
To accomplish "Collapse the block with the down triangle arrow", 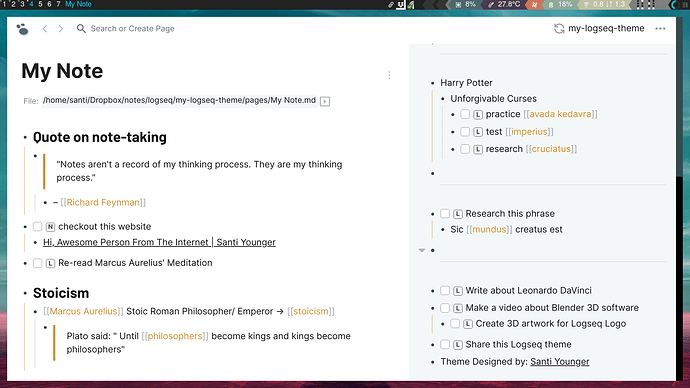I will point(422,250).
